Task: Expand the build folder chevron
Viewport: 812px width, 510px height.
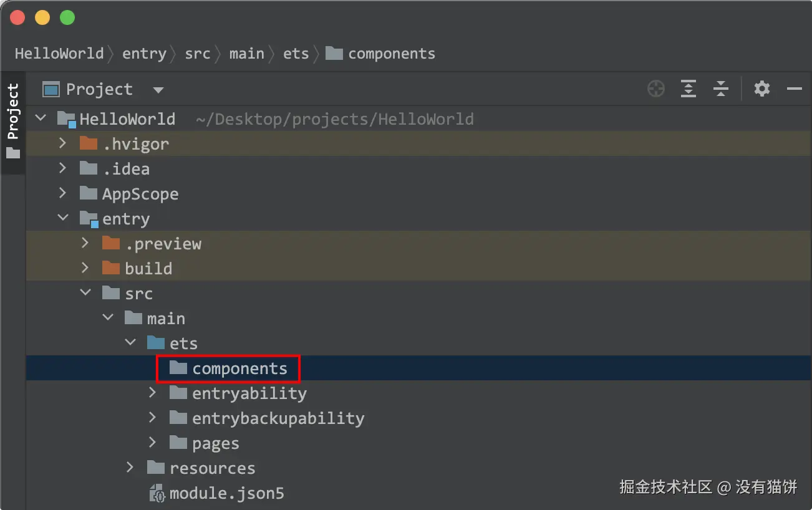Action: 85,268
